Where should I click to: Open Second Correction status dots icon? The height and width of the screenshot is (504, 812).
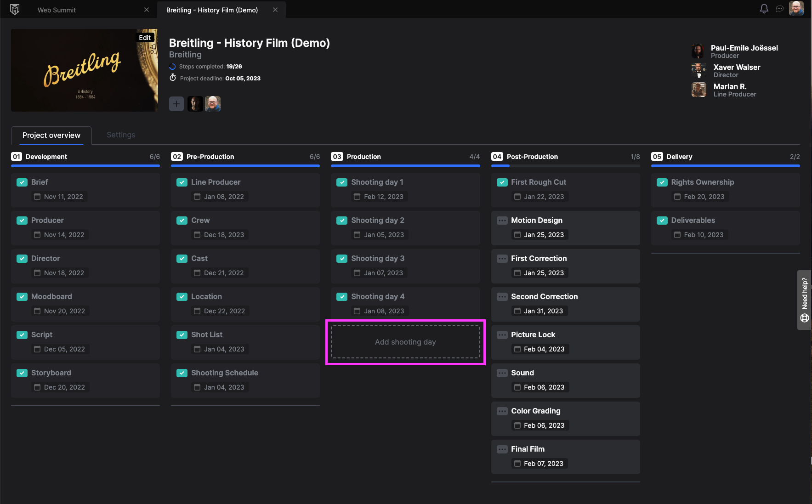point(502,297)
